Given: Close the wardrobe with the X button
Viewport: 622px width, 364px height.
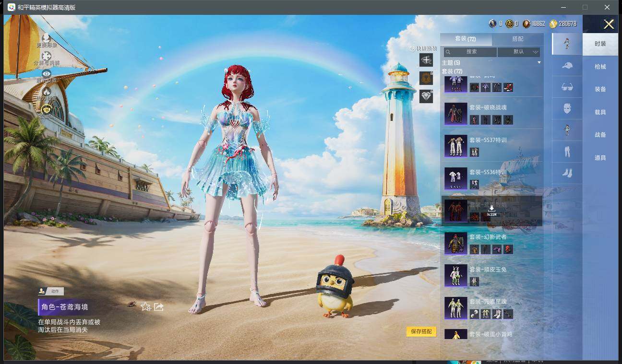Looking at the screenshot, I should (x=609, y=24).
